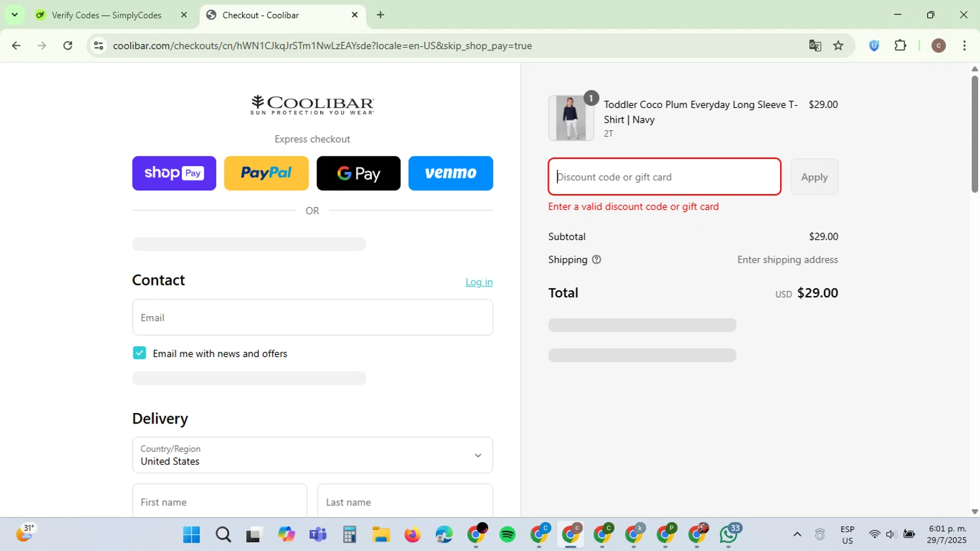
Task: Open the Chrome profile avatar
Action: coord(938,46)
